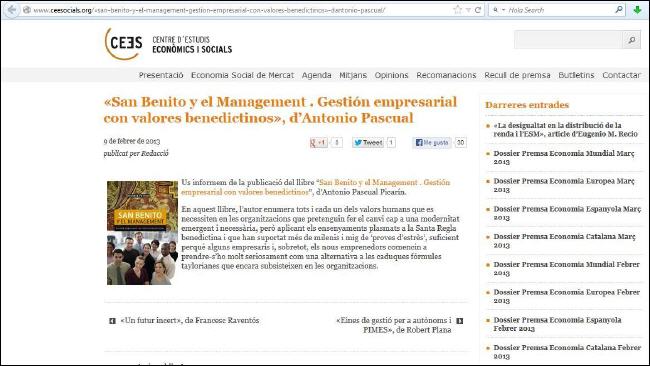This screenshot has height=366, width=650.
Task: Open the Presentació menu item
Action: pos(161,75)
